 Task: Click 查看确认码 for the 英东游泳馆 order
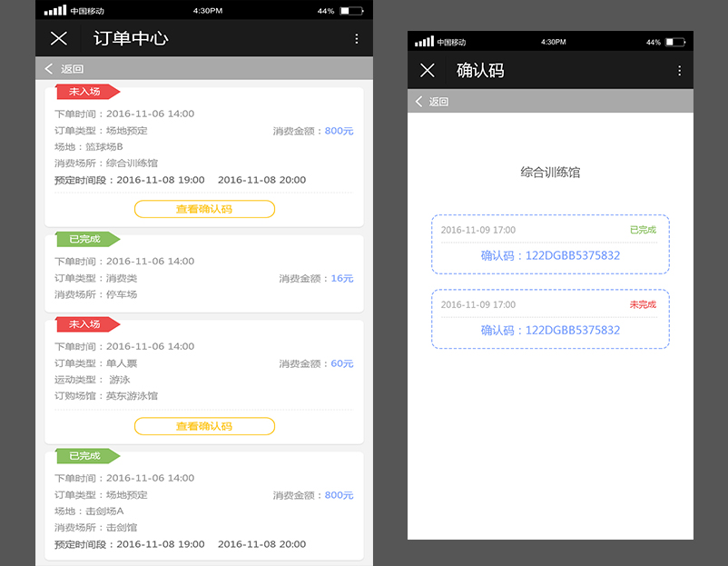pos(204,426)
